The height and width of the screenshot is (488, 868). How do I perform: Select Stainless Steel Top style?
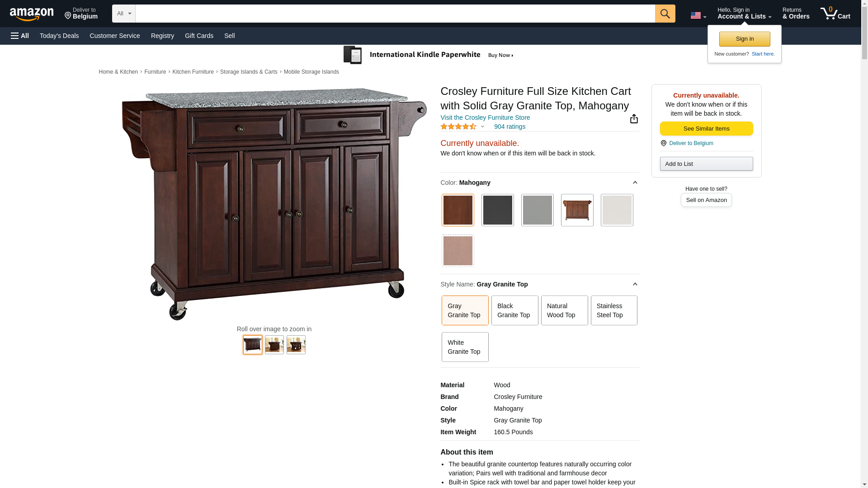coord(614,310)
